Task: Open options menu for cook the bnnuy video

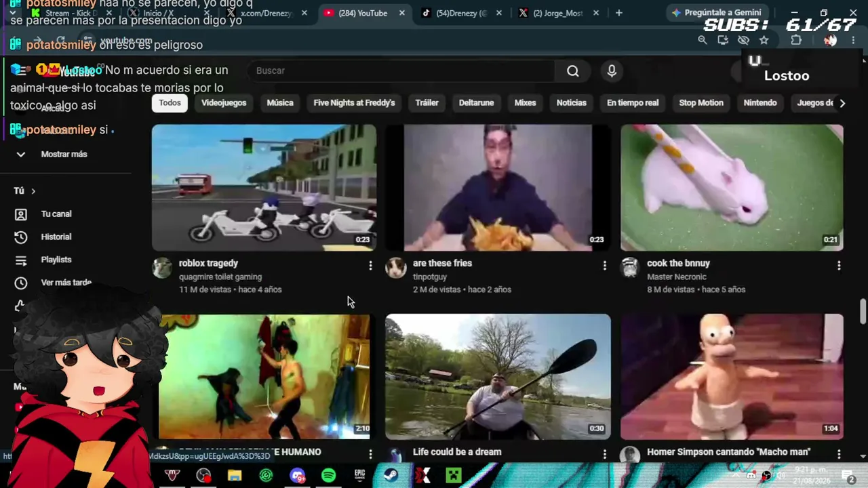Action: [x=839, y=266]
